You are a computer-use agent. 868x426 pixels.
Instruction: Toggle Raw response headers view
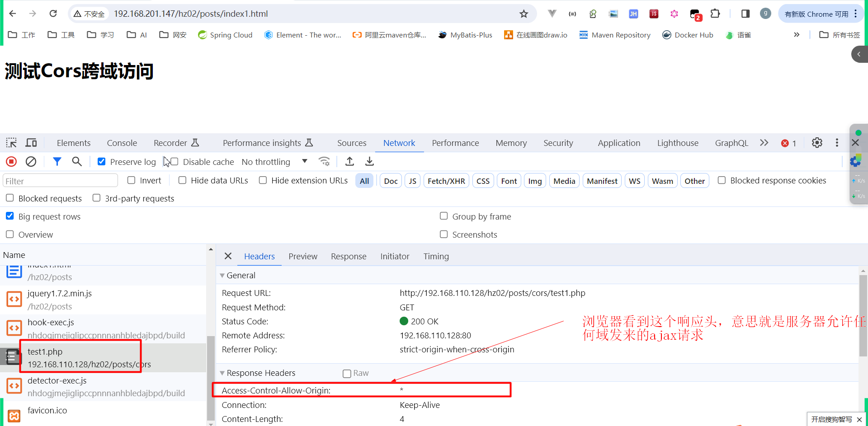pos(347,373)
